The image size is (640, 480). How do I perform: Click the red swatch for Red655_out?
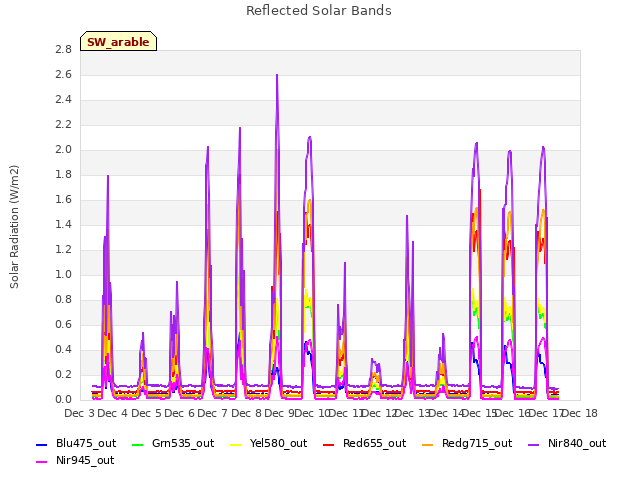point(329,444)
